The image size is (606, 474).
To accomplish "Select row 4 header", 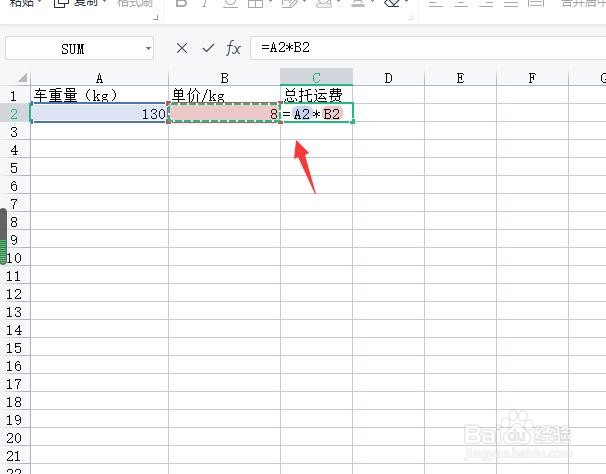I will (14, 149).
